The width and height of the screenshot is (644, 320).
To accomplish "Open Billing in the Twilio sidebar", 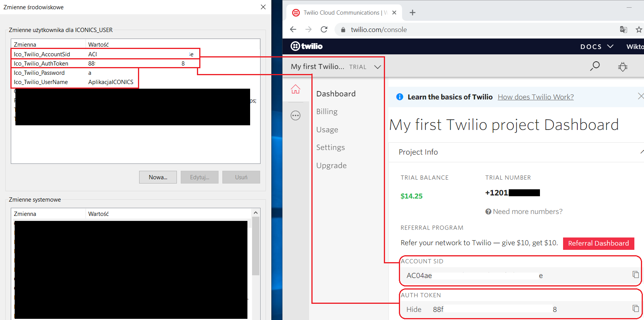I will 327,111.
